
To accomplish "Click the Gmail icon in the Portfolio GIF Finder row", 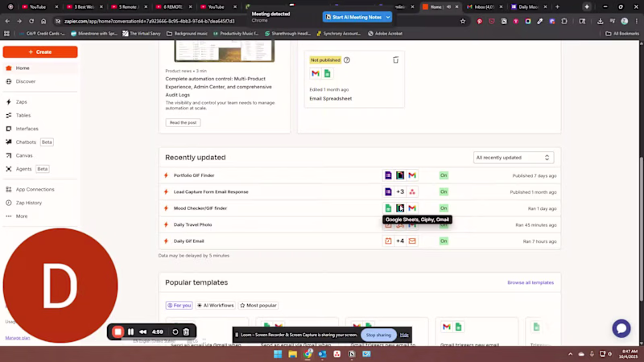I will pos(412,175).
